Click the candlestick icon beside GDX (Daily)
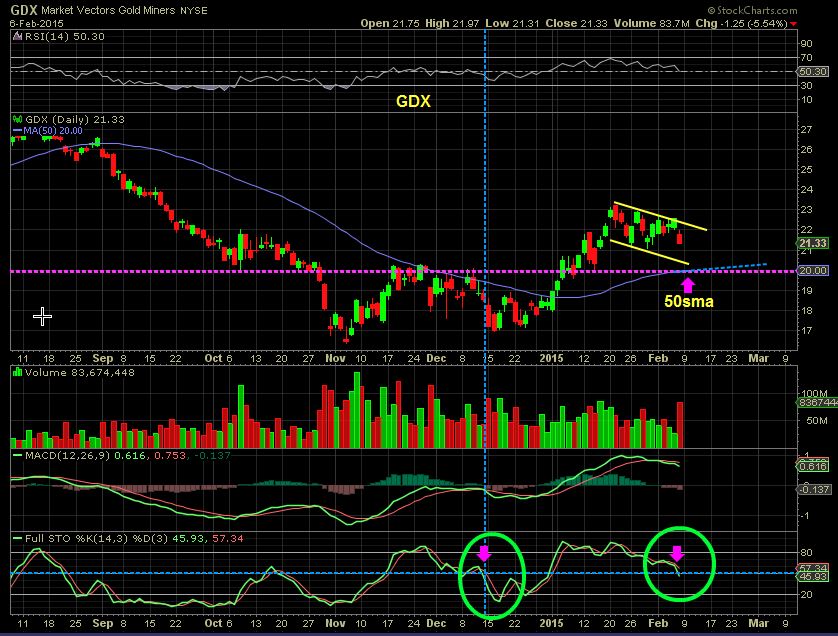This screenshot has height=636, width=838. pos(18,120)
